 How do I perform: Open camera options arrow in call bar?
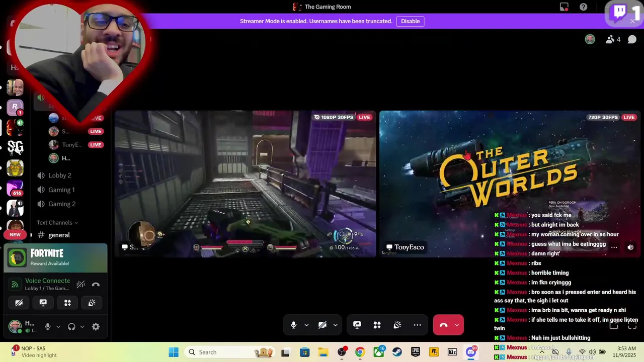pos(335,325)
